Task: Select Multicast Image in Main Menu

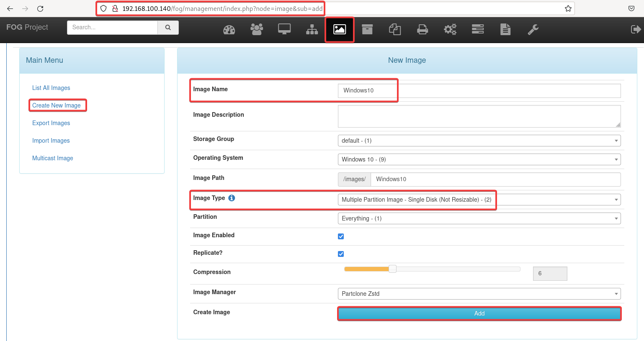Action: click(x=53, y=158)
